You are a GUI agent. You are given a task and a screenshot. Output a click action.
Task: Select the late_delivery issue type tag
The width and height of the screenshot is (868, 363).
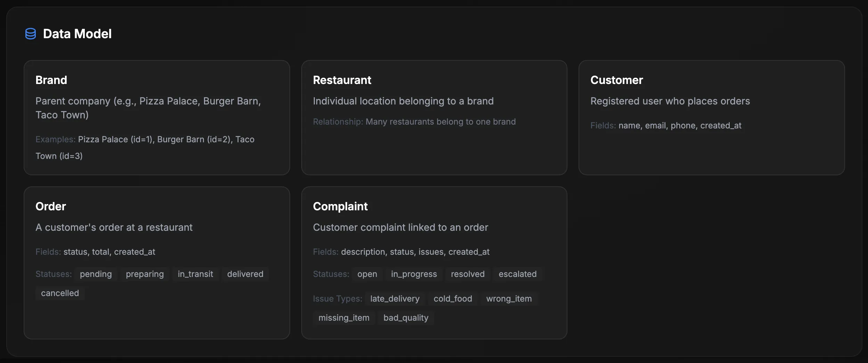(x=394, y=298)
